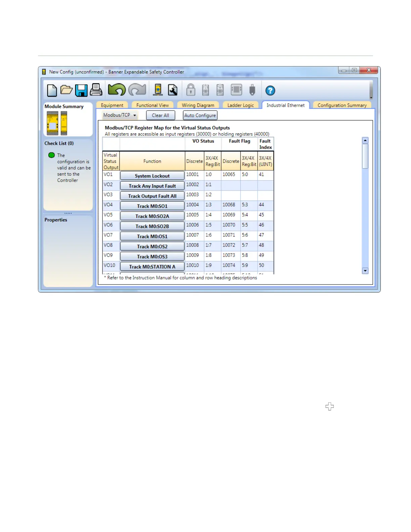
Task: Click the Properties panel heading
Action: (56, 220)
